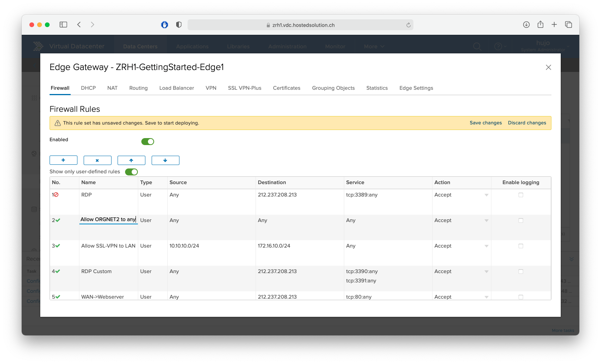Open the Safari share menu
This screenshot has width=601, height=364.
[x=540, y=24]
